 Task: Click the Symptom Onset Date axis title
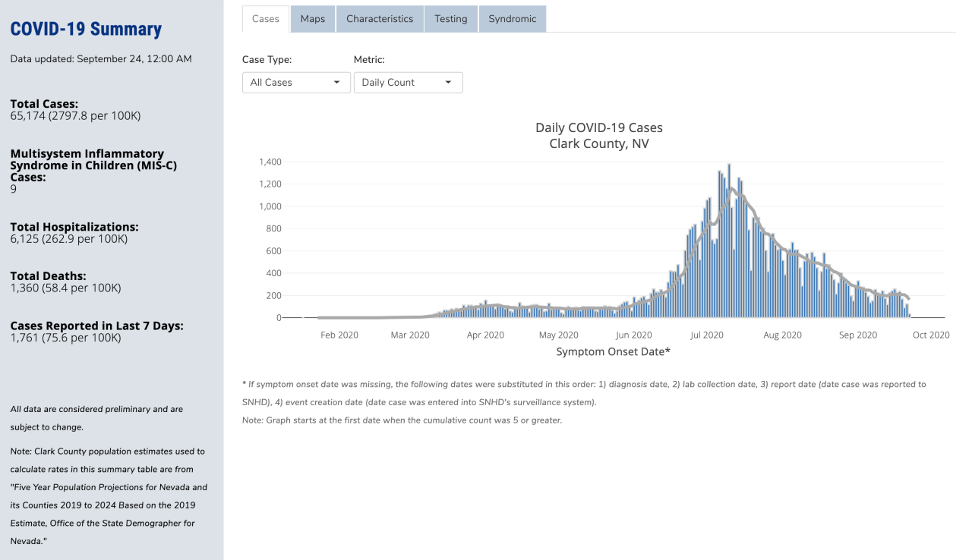(614, 351)
